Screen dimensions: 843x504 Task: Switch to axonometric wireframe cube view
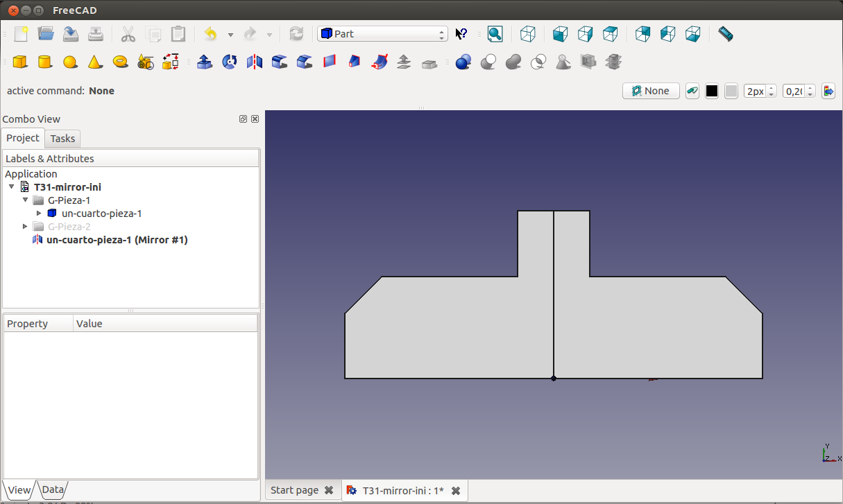point(528,34)
